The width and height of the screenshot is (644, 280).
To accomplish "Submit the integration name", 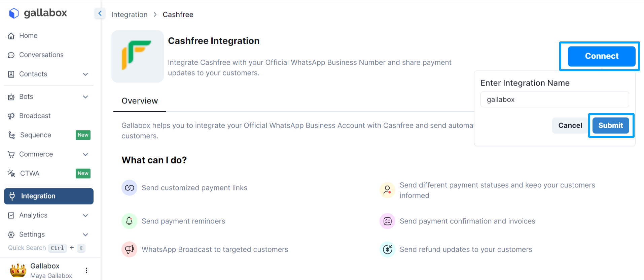I will [x=611, y=125].
